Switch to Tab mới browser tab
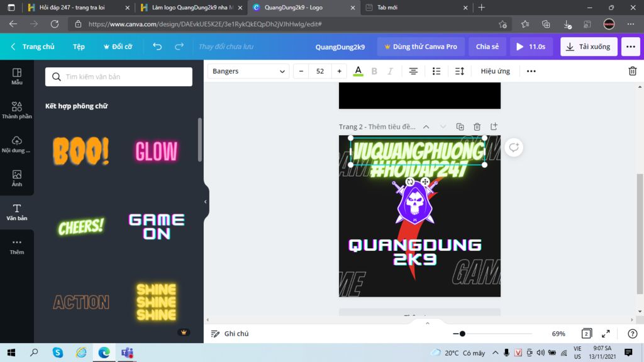The image size is (644, 362). [x=417, y=8]
